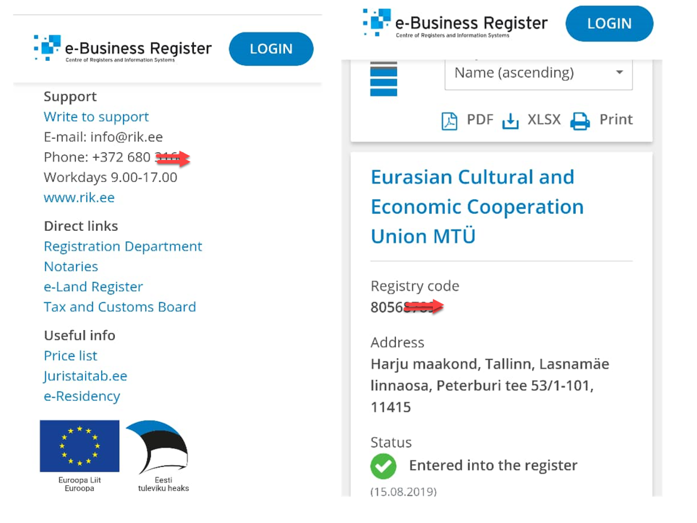Click the sort dropdown arrow
Screen dimensions: 697x523
pyautogui.click(x=619, y=72)
